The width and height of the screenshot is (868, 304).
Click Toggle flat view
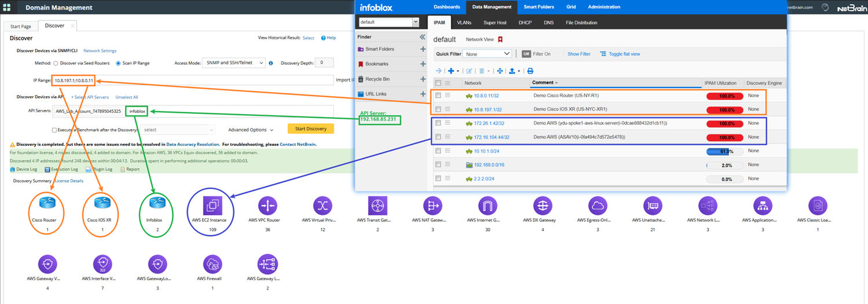coord(620,54)
